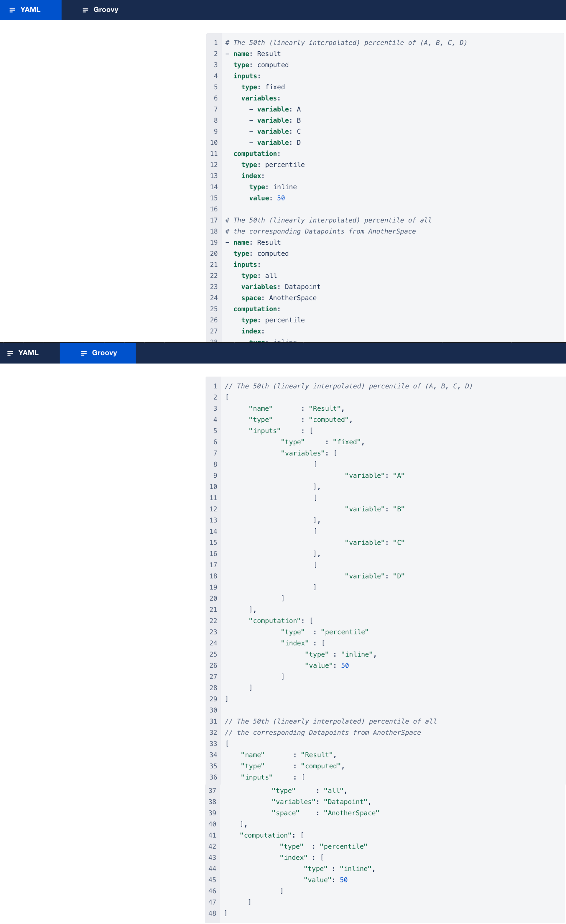
Task: Click the number 50 on Groovy line 26
Action: (x=345, y=666)
